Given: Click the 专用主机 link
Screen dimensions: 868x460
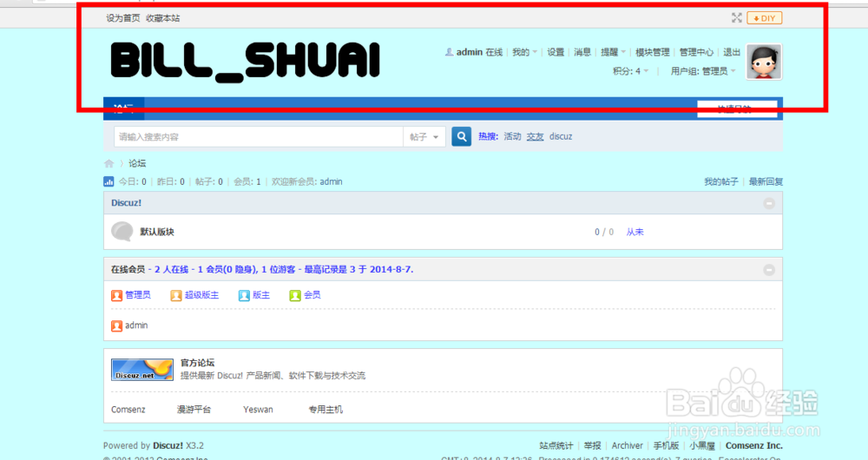Looking at the screenshot, I should tap(325, 410).
